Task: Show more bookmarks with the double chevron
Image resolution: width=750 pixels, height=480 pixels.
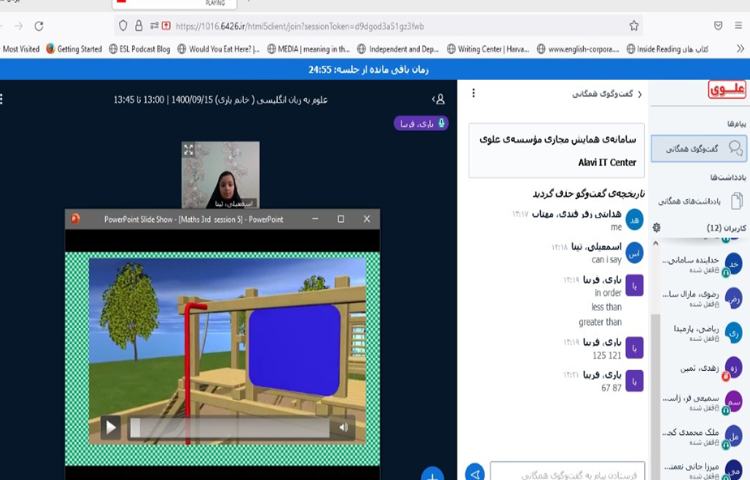Action: click(x=740, y=49)
